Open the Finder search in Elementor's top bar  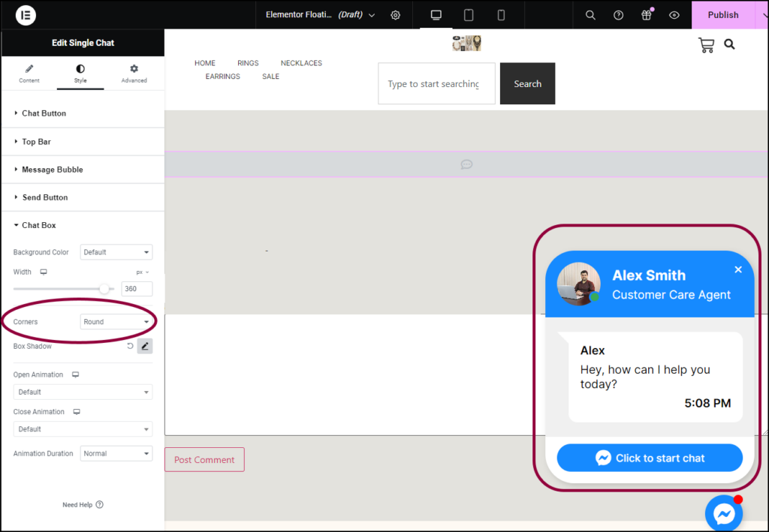click(x=590, y=15)
